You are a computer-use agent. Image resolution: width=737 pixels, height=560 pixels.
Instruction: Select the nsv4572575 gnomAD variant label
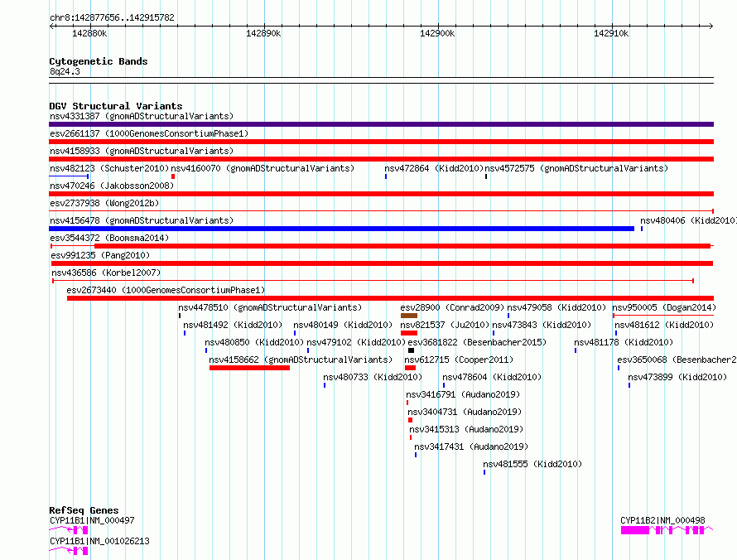(x=576, y=168)
